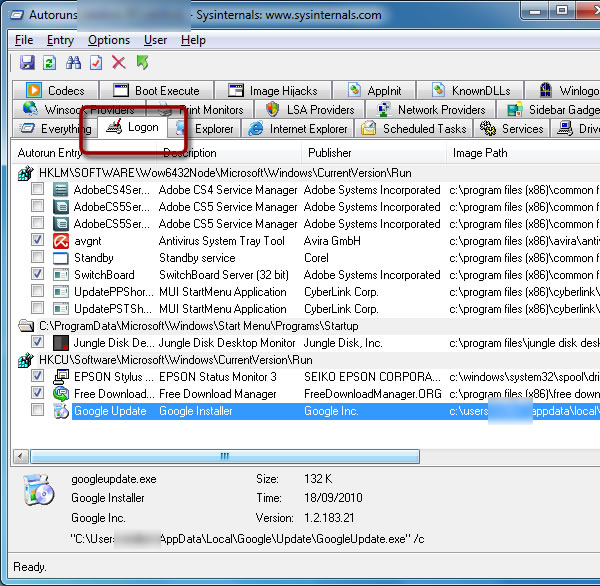Switch to the KnownDLLs tab
The image size is (600, 586).
click(470, 91)
